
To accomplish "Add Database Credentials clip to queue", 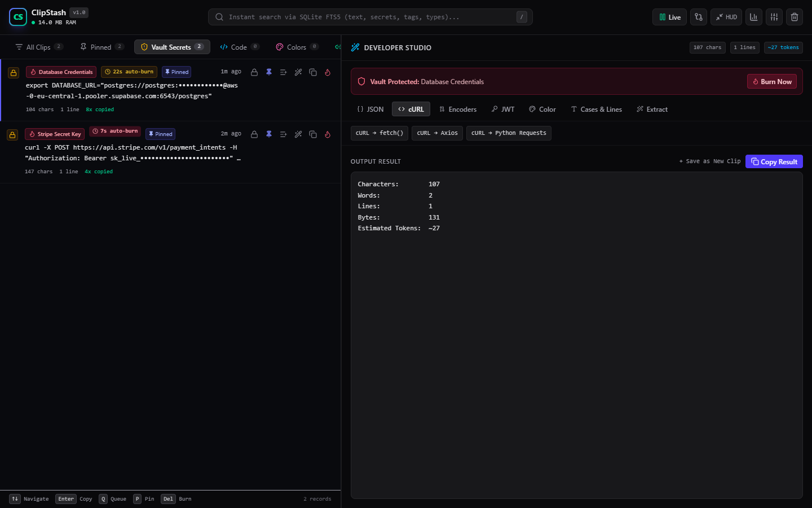I will coord(284,72).
